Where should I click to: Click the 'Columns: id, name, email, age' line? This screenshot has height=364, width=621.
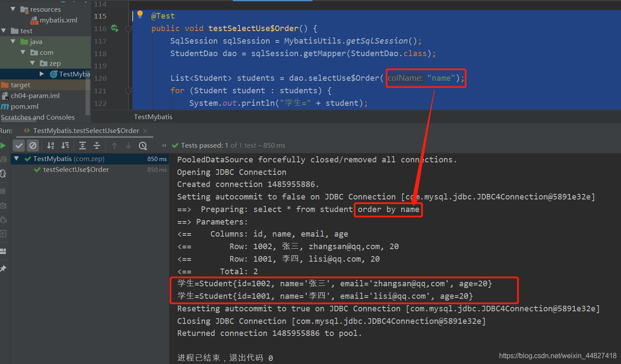click(x=263, y=234)
